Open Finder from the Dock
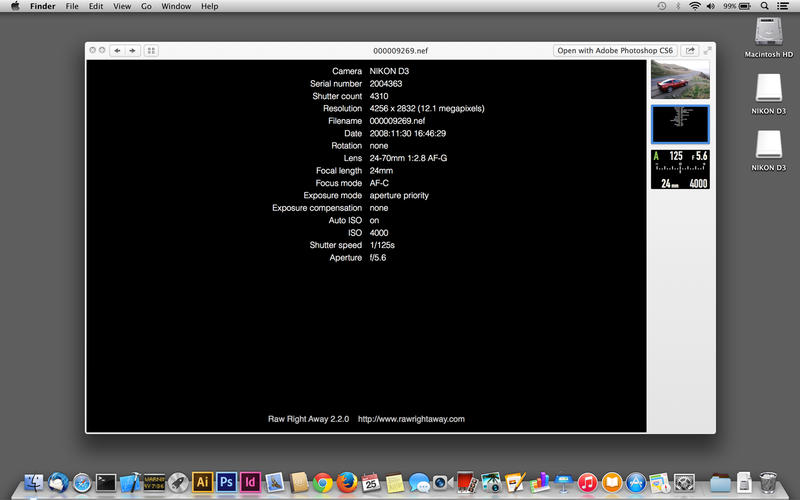 point(34,482)
